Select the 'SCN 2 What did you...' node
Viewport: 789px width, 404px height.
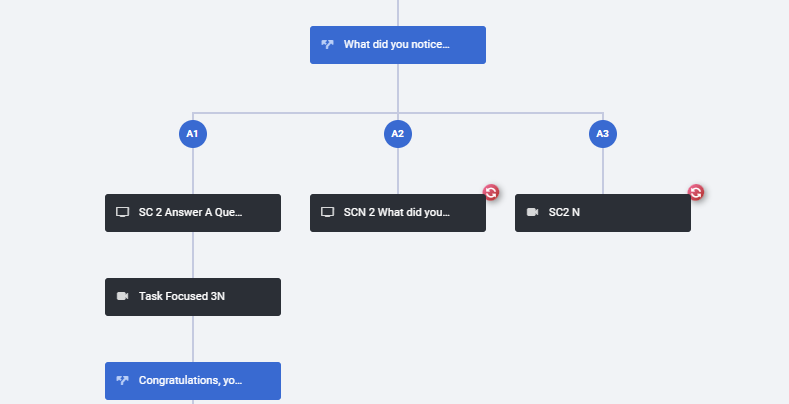[x=398, y=213]
